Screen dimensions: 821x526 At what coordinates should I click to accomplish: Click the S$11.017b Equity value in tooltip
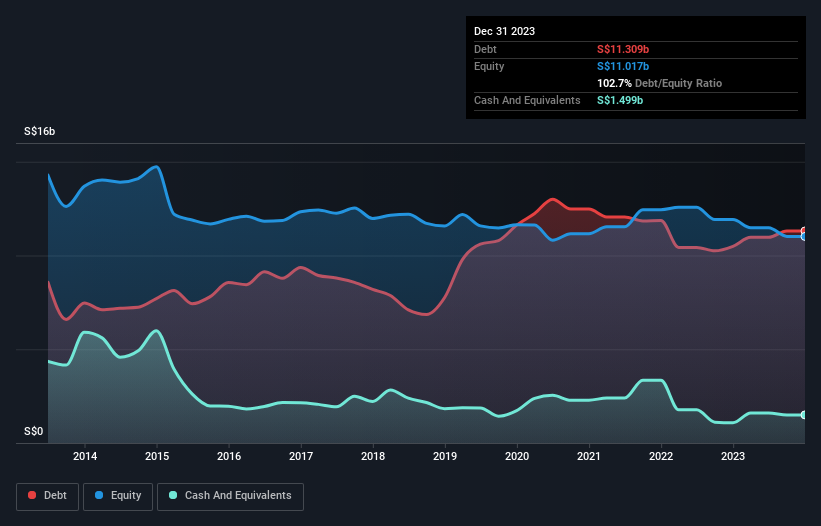coord(623,66)
